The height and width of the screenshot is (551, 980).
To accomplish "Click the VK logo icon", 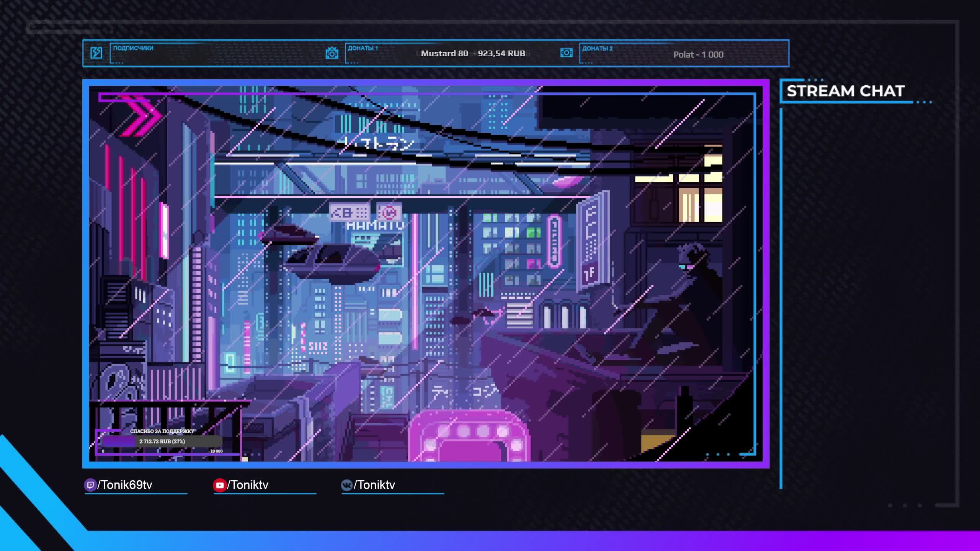I will point(346,485).
